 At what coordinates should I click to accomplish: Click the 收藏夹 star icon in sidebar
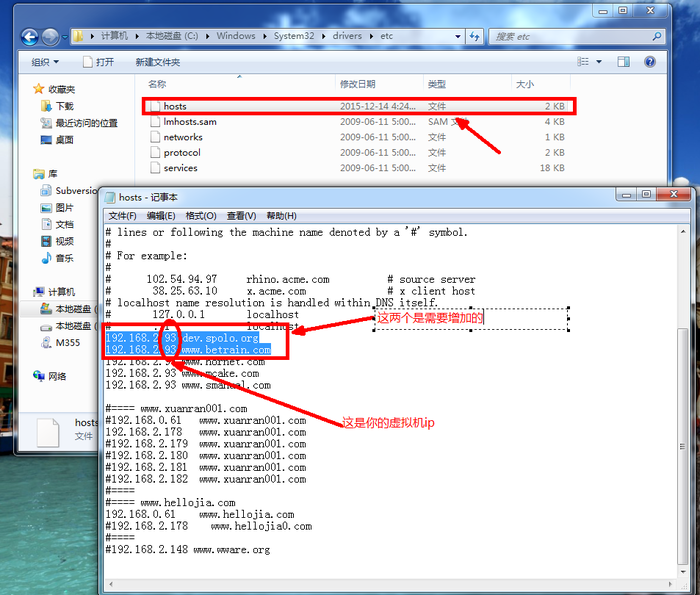(x=38, y=89)
